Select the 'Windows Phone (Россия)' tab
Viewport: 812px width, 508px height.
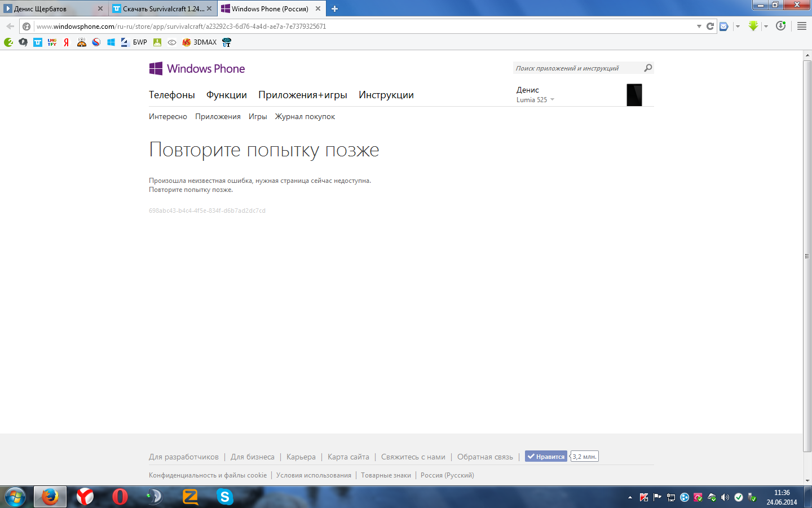coord(271,8)
